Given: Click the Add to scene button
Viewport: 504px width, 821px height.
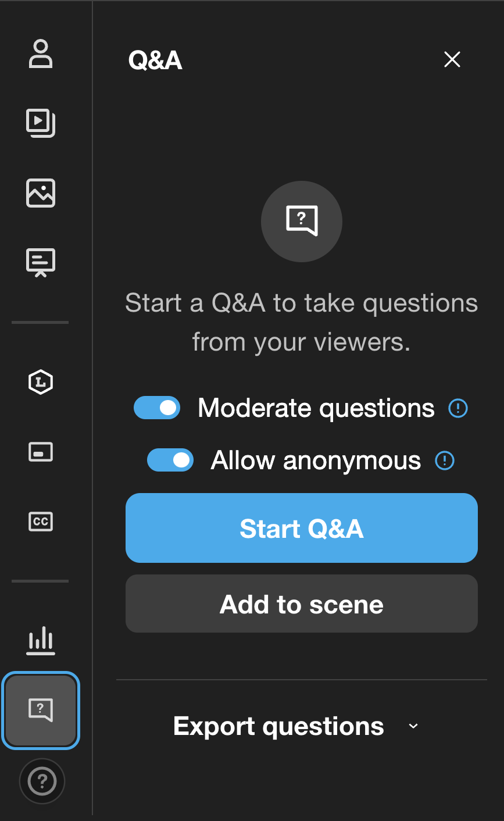Looking at the screenshot, I should click(x=301, y=604).
